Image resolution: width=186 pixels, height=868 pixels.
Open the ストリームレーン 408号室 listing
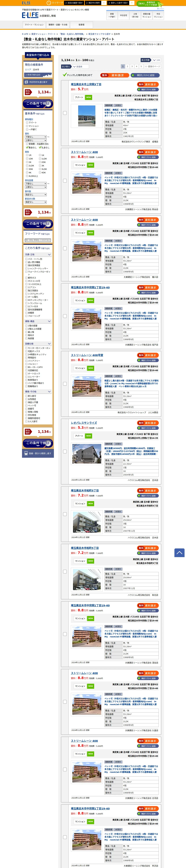[x=87, y=355]
